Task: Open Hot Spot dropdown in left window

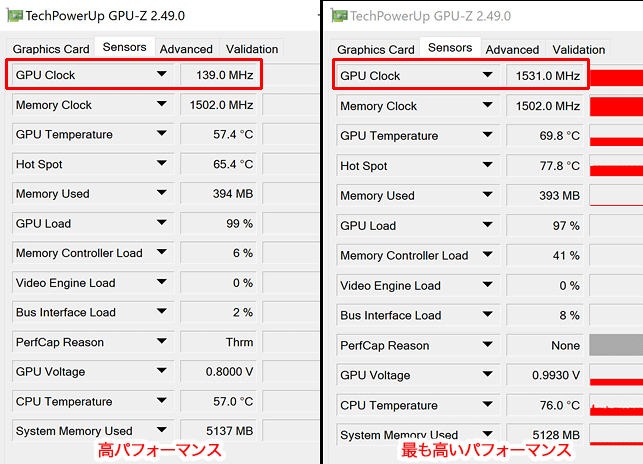Action: coord(162,163)
